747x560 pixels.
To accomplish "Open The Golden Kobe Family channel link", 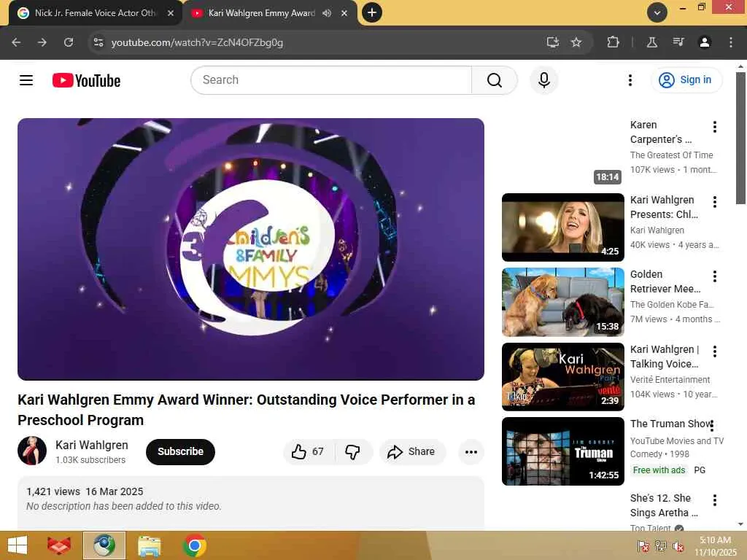I will (672, 305).
